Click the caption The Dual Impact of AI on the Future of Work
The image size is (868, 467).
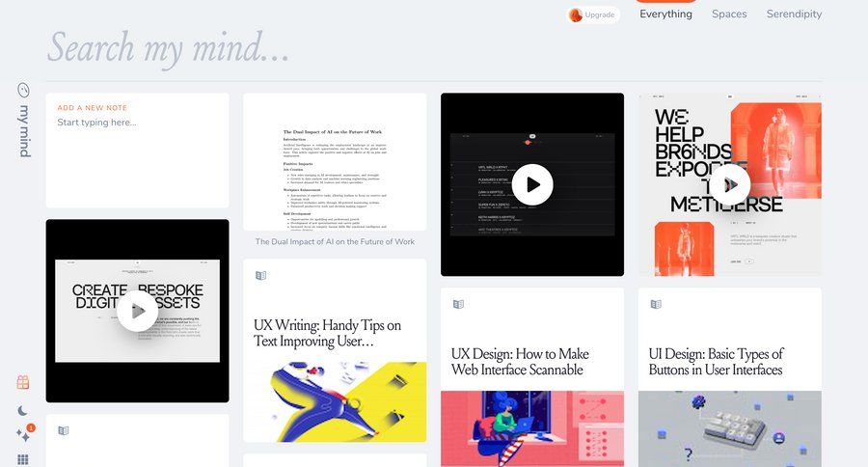click(x=335, y=241)
